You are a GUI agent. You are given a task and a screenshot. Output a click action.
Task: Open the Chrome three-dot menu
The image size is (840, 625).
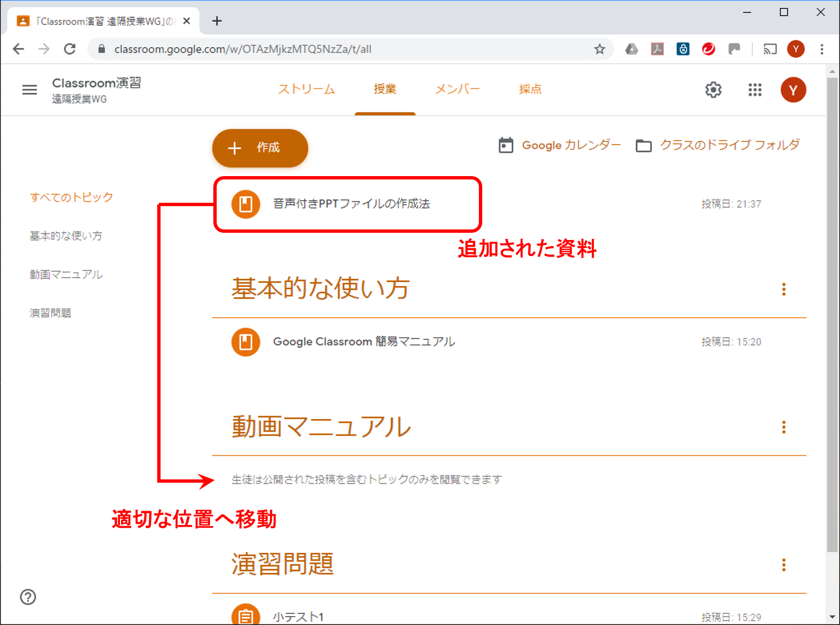click(x=822, y=49)
